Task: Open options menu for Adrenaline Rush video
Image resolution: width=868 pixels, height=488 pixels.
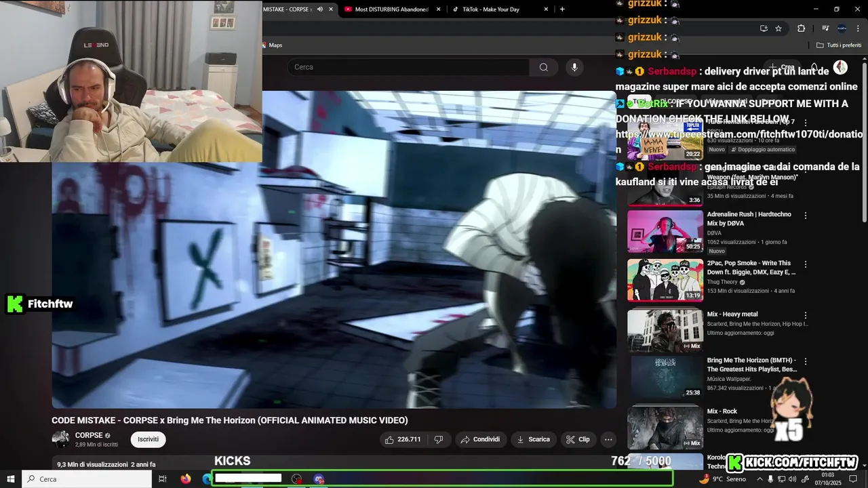Action: pyautogui.click(x=806, y=216)
